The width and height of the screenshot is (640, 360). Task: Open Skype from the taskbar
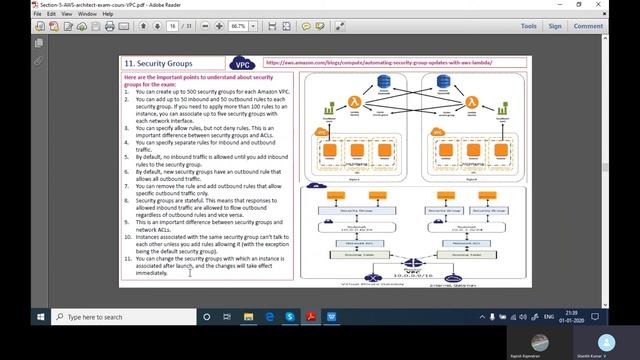coord(290,317)
